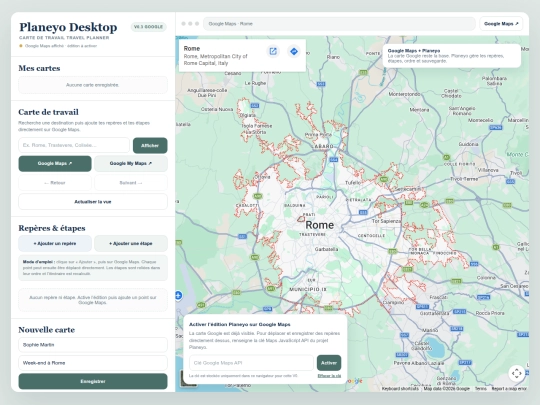Open the map Terms link
Screen dimensions: 540x405
pos(481,388)
